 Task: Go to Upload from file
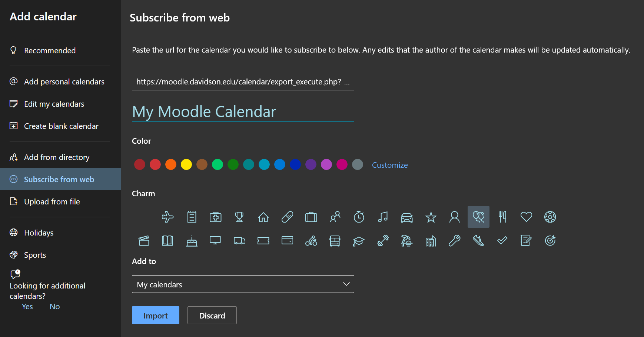(52, 201)
